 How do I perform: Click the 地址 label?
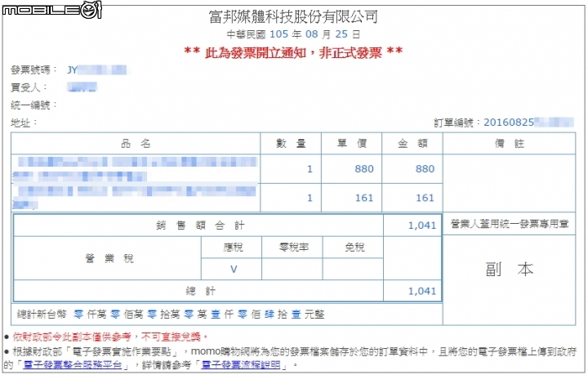pyautogui.click(x=24, y=123)
